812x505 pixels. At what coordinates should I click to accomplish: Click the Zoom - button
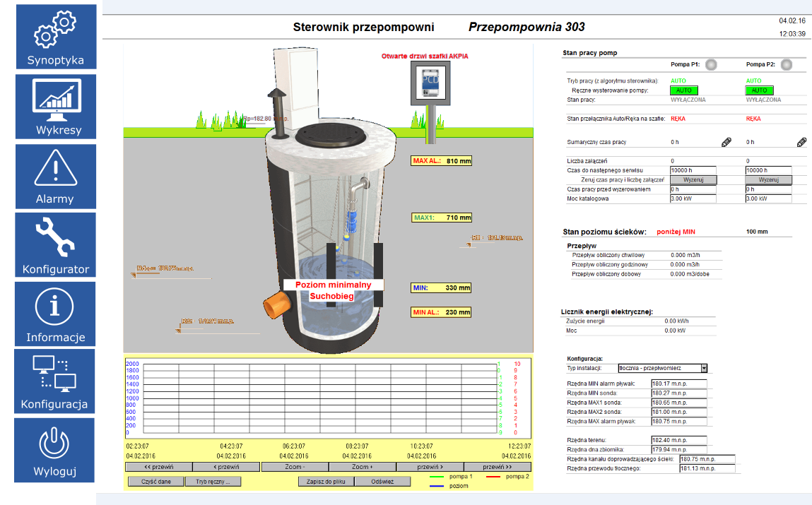click(x=295, y=467)
